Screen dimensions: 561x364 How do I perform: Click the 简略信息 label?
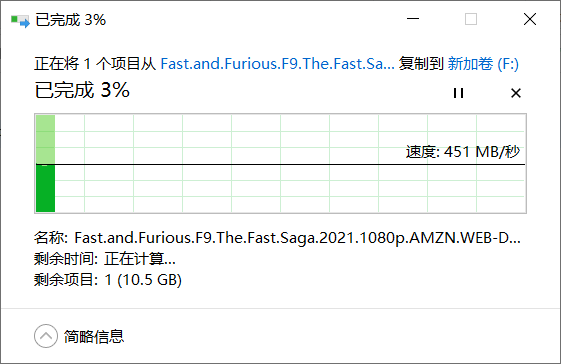[94, 336]
